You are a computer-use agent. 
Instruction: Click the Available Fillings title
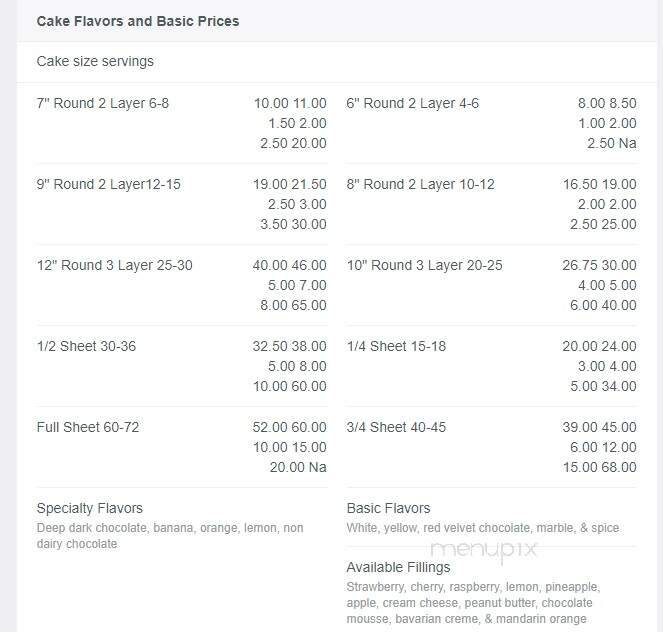[x=398, y=567]
